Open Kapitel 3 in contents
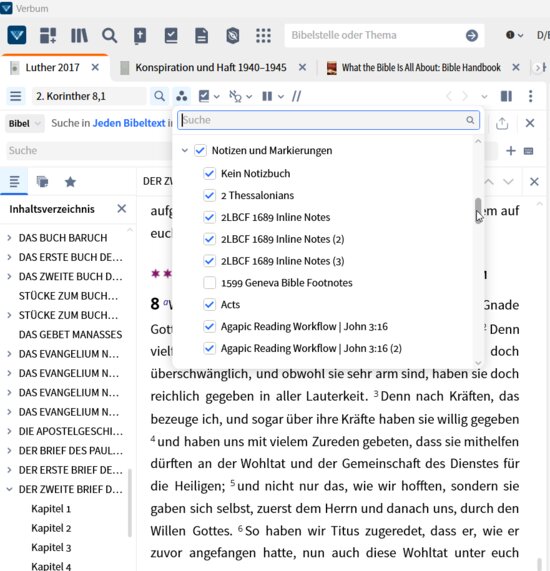This screenshot has width=550, height=571. coord(51,547)
